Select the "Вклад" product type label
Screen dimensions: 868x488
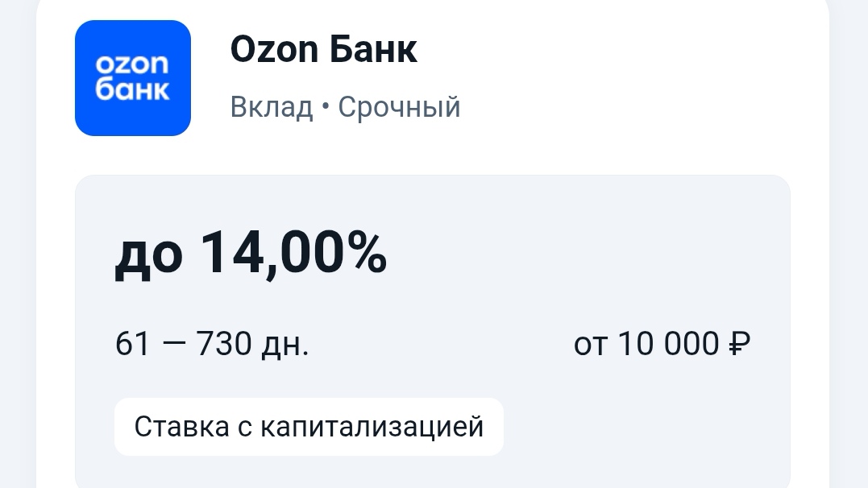click(x=272, y=107)
